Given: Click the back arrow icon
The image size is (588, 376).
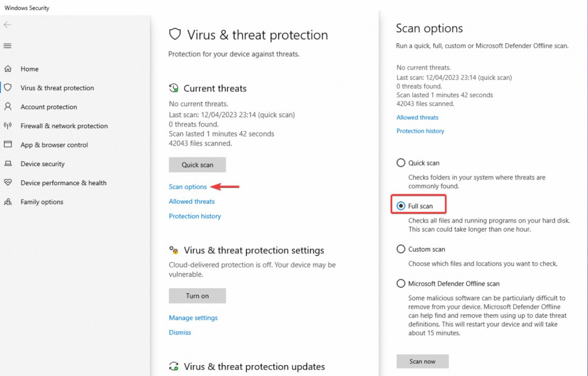Looking at the screenshot, I should (7, 25).
